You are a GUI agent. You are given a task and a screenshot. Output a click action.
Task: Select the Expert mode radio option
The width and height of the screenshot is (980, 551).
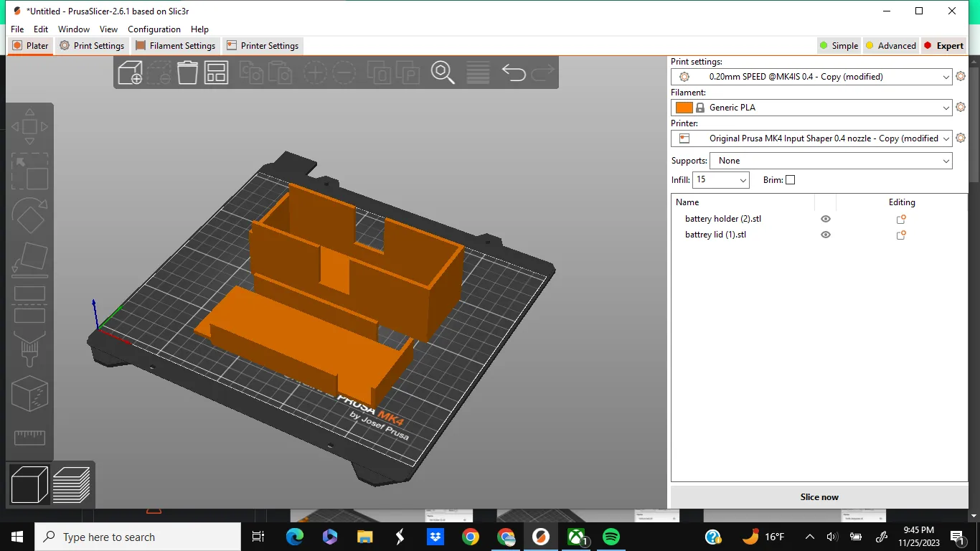click(x=943, y=46)
